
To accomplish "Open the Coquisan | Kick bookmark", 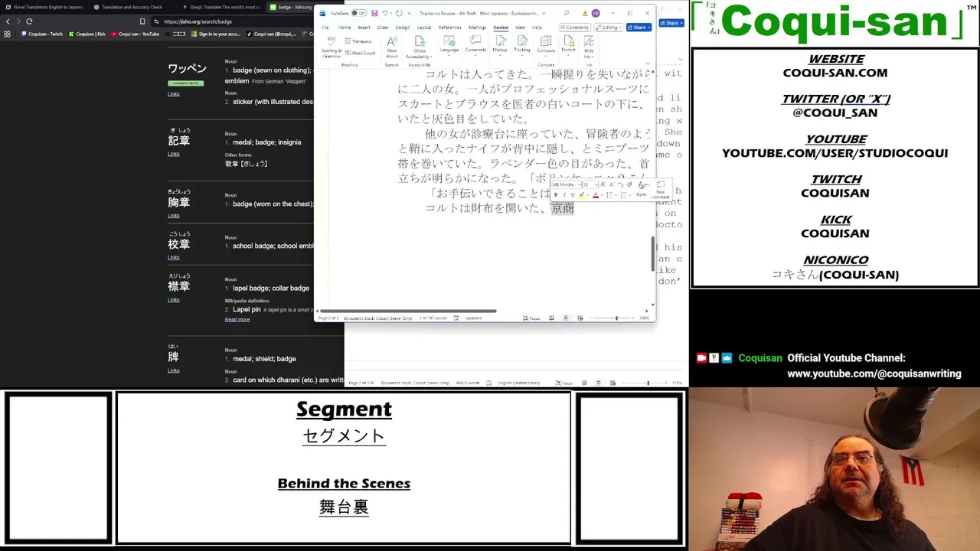I will 87,34.
